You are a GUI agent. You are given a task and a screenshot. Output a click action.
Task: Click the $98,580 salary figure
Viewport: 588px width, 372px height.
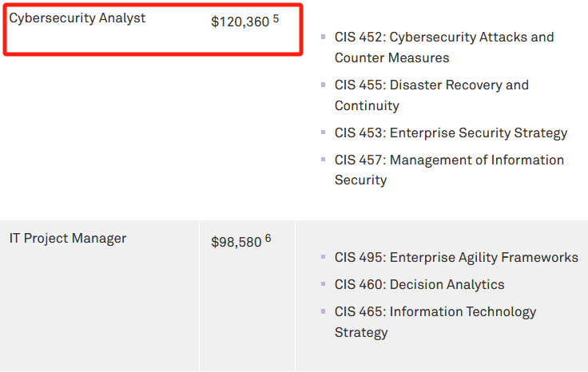(236, 243)
